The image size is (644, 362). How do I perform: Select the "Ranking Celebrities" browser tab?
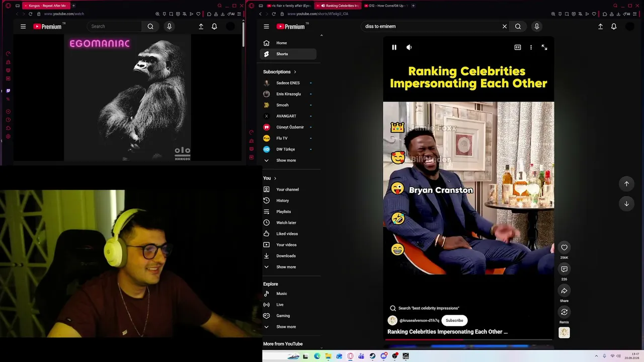pyautogui.click(x=338, y=6)
